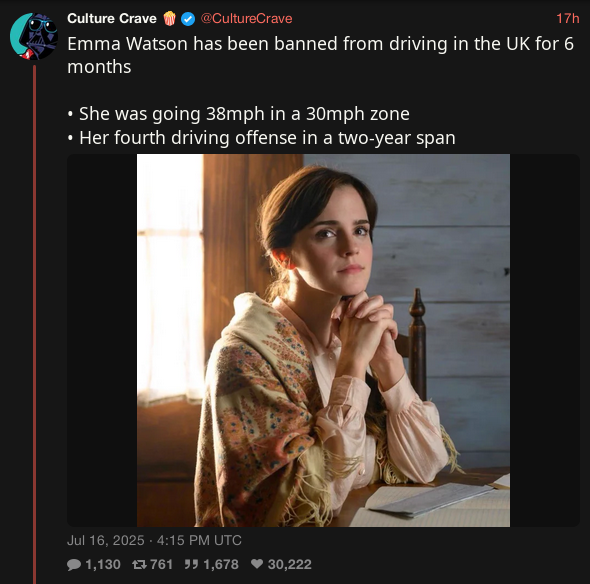Click the quote marks icon
590x584 pixels.
tap(191, 564)
